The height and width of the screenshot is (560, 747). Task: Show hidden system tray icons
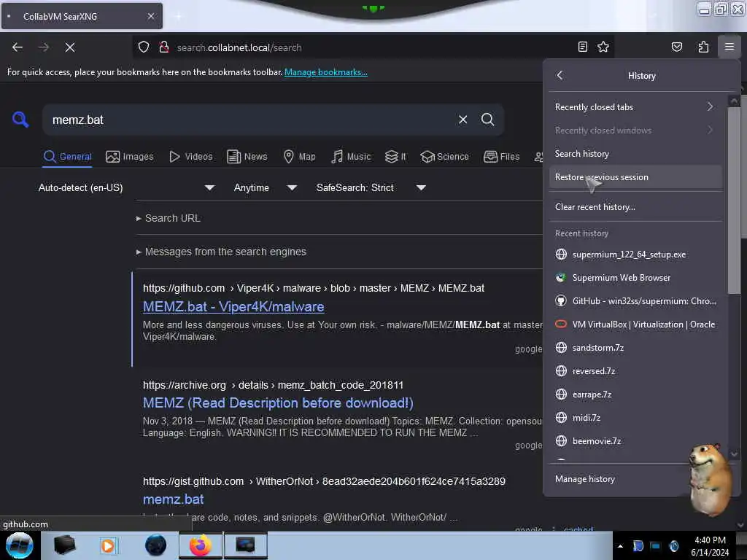tap(620, 546)
